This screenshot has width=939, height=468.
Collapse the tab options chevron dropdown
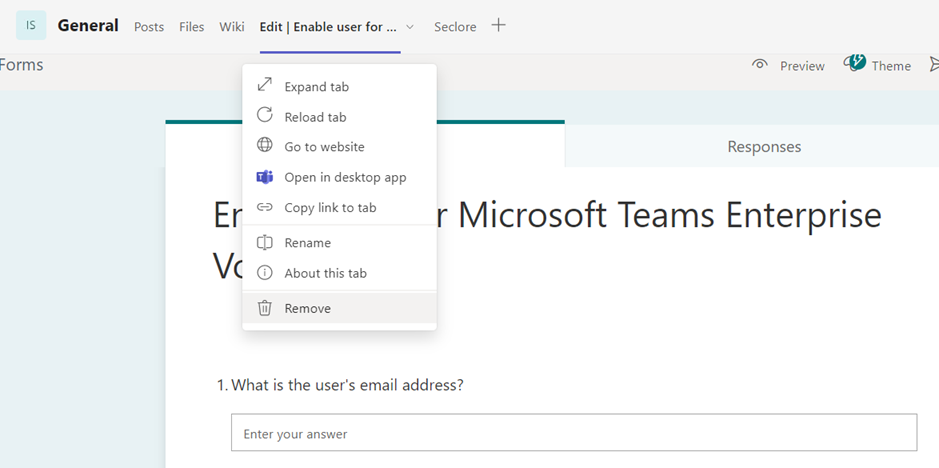point(410,27)
